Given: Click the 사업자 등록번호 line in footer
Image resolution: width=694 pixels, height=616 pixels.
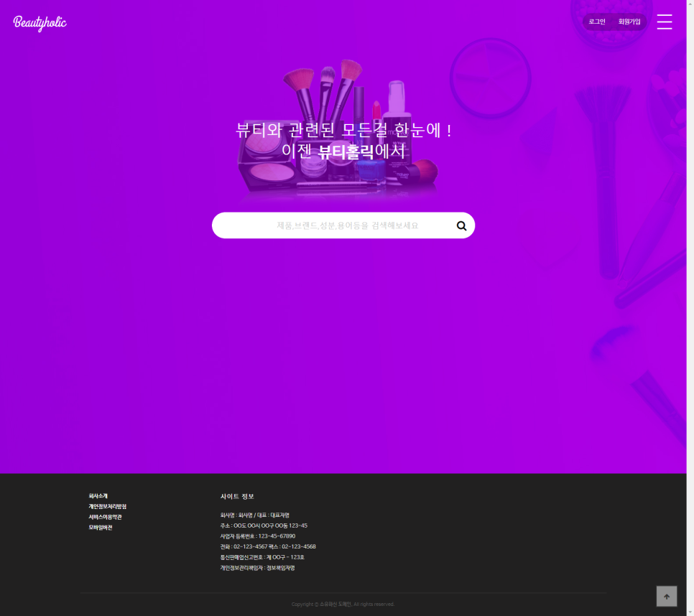Looking at the screenshot, I should pyautogui.click(x=258, y=536).
